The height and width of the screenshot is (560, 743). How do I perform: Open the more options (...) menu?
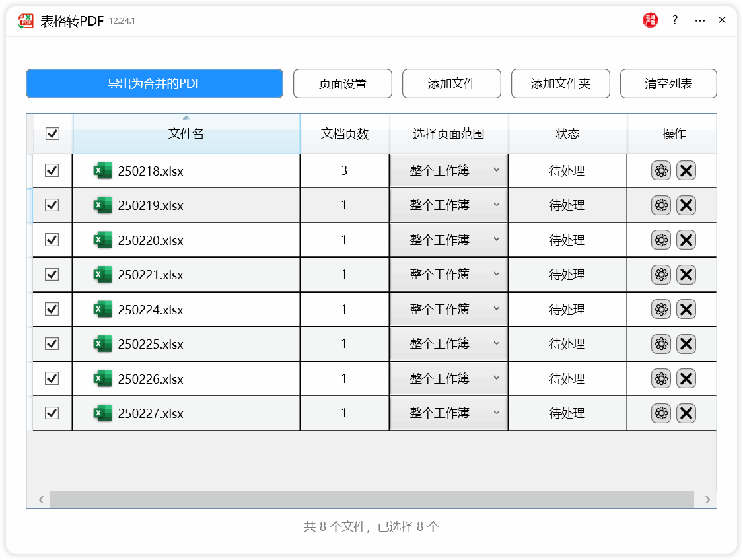[x=699, y=20]
